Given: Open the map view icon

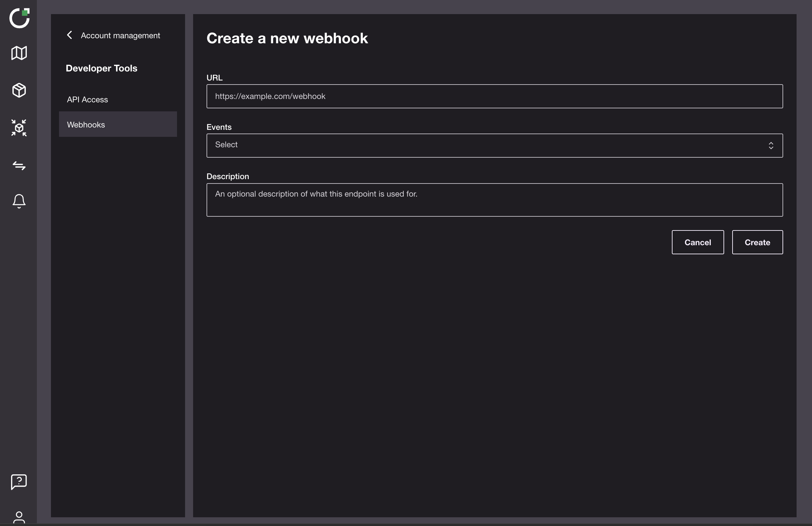Looking at the screenshot, I should [x=19, y=53].
